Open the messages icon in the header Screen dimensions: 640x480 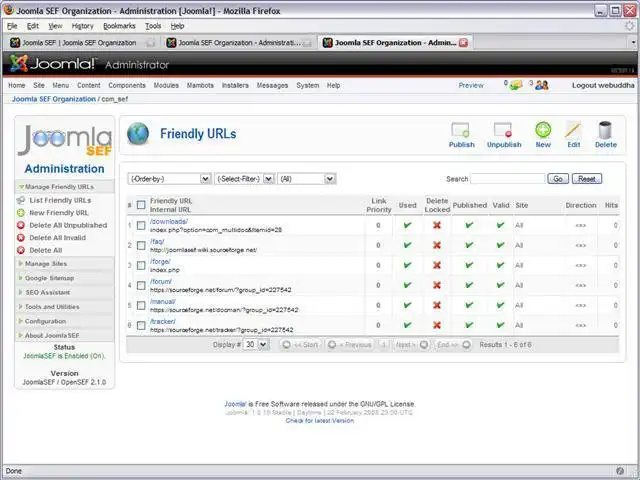pyautogui.click(x=516, y=85)
